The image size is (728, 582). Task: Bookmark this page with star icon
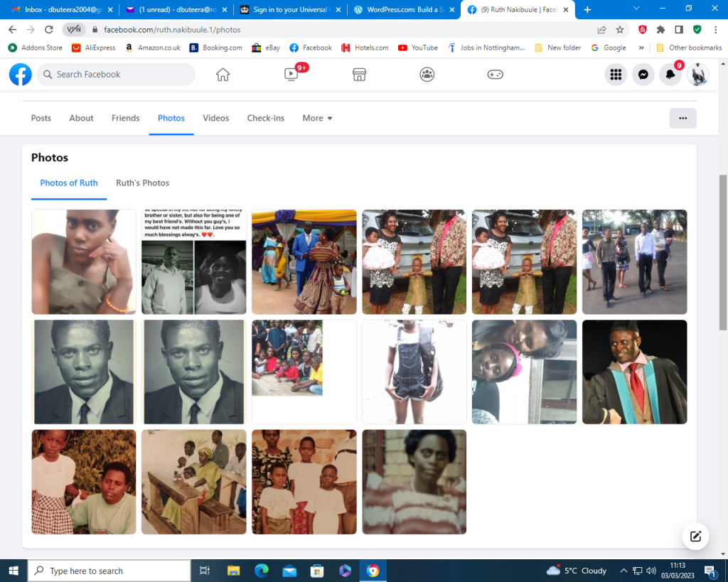620,30
